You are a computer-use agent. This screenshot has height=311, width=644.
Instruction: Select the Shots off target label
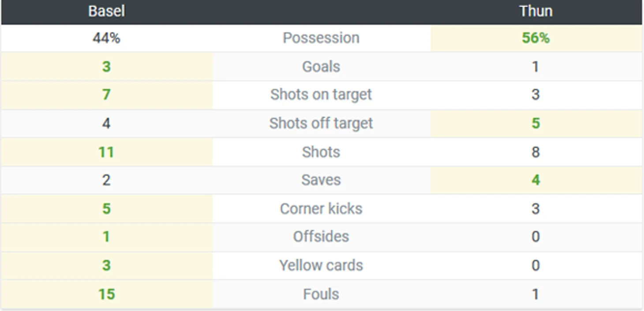(x=321, y=123)
